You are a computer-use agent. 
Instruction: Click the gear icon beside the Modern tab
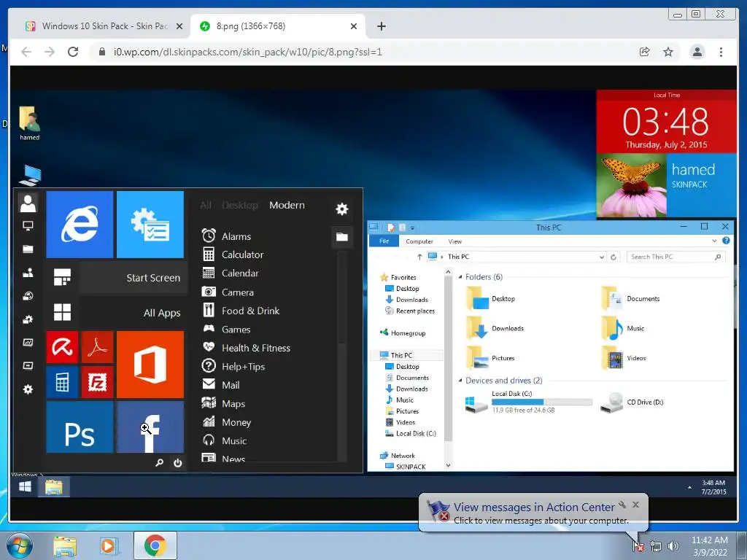coord(342,209)
